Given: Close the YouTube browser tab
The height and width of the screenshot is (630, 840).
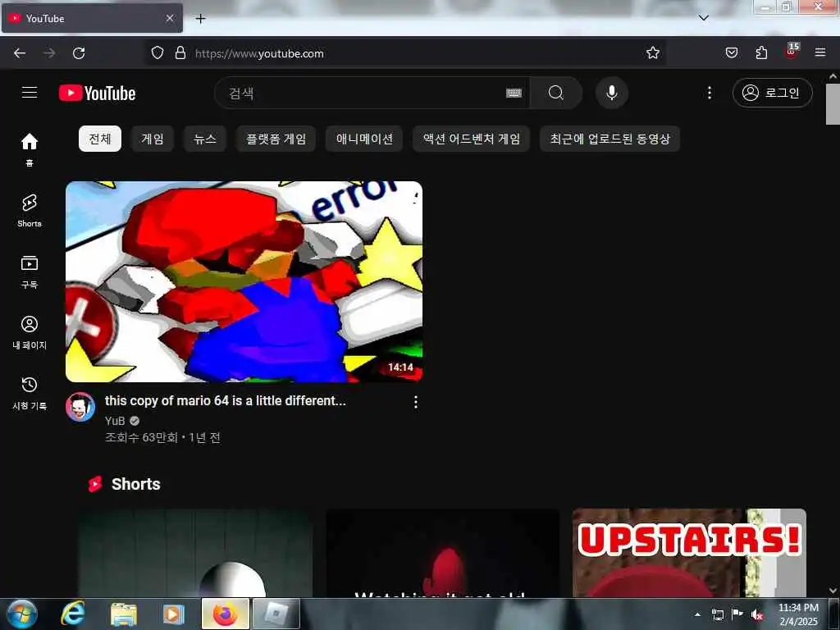Looking at the screenshot, I should [170, 18].
